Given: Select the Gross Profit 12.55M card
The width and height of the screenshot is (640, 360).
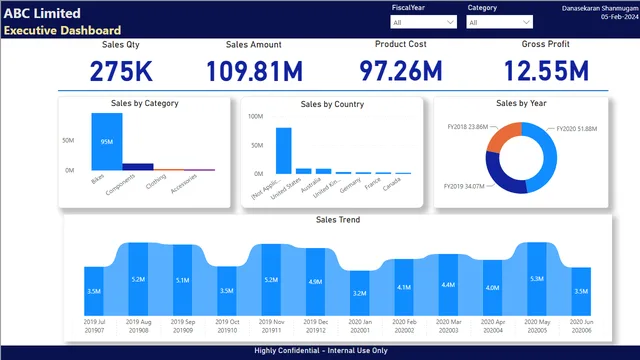Looking at the screenshot, I should (x=546, y=62).
